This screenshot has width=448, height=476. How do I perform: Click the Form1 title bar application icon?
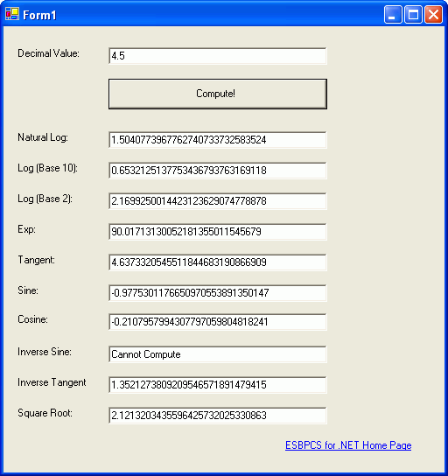12,14
